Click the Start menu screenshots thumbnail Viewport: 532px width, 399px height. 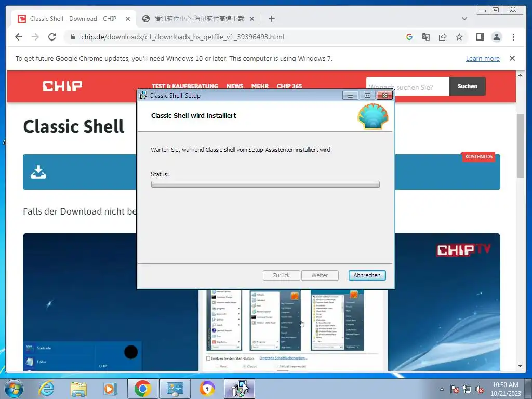click(293, 330)
